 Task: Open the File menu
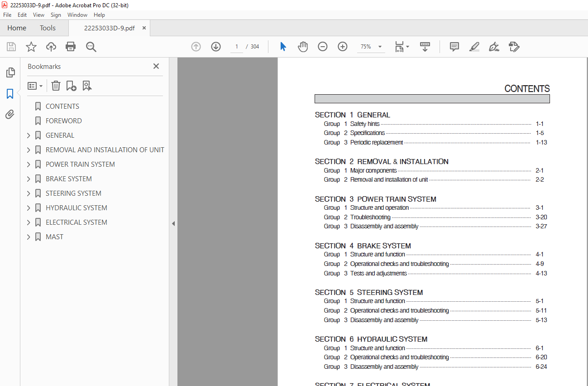pyautogui.click(x=7, y=15)
